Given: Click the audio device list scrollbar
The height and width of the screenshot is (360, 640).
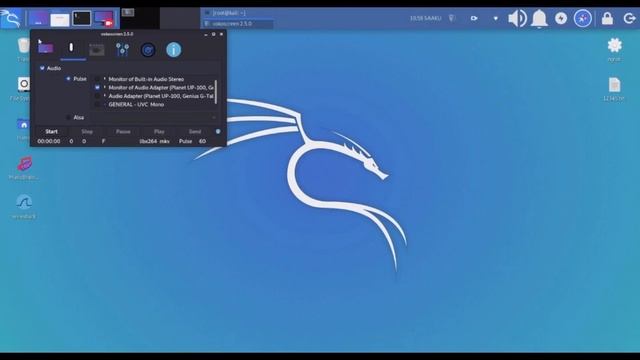Looking at the screenshot, I should pos(216,92).
